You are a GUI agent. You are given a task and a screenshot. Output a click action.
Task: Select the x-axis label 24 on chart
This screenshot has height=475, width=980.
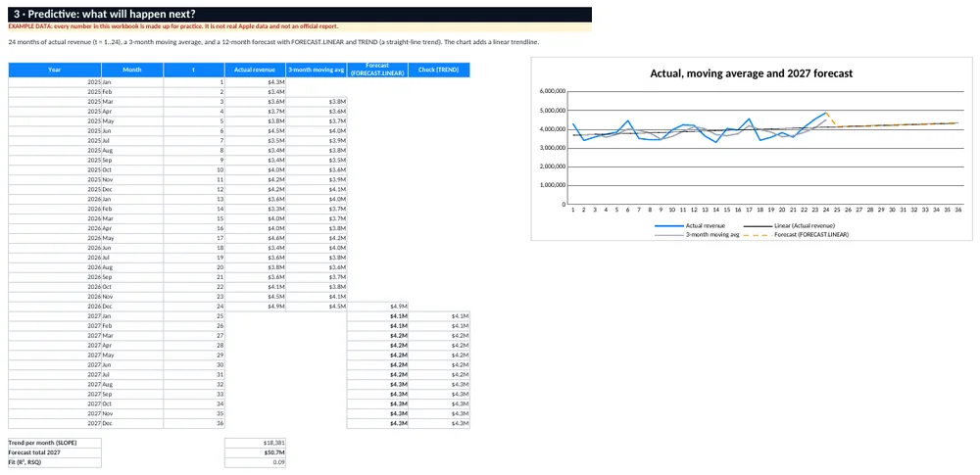coord(826,210)
